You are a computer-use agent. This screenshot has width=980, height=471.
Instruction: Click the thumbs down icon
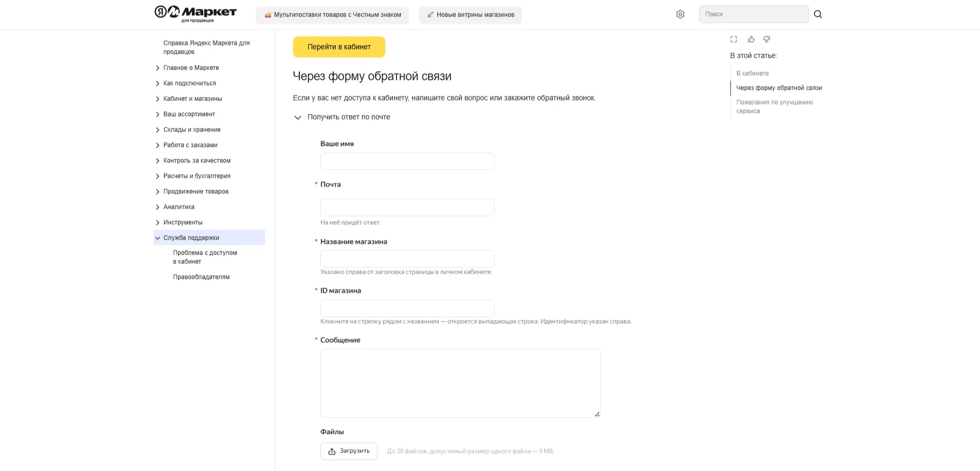767,39
